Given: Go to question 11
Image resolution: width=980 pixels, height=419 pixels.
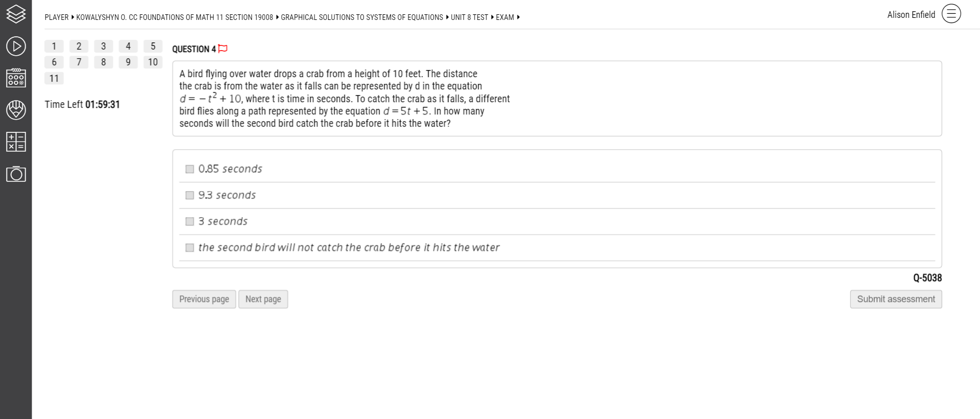Looking at the screenshot, I should 54,78.
